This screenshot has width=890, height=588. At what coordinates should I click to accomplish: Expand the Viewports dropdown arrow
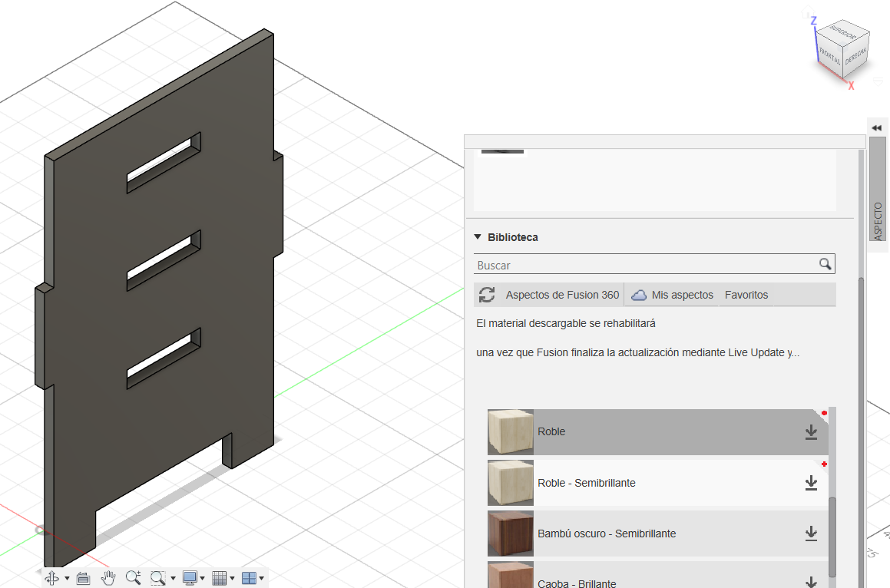(262, 578)
